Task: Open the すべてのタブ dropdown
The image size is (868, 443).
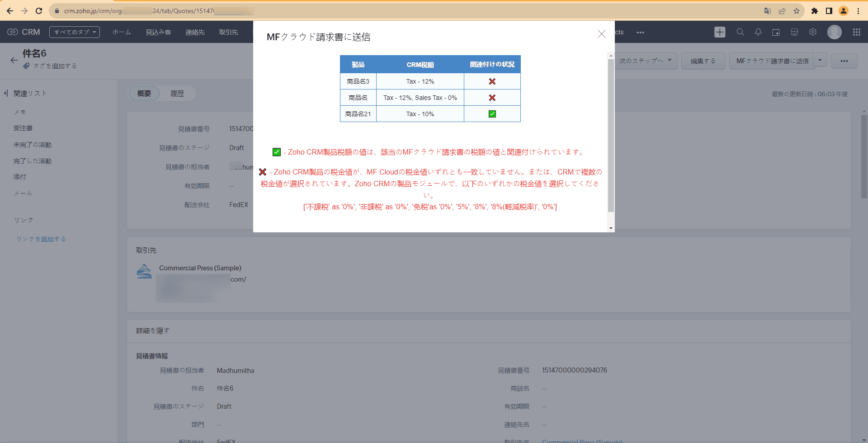Action: tap(75, 32)
